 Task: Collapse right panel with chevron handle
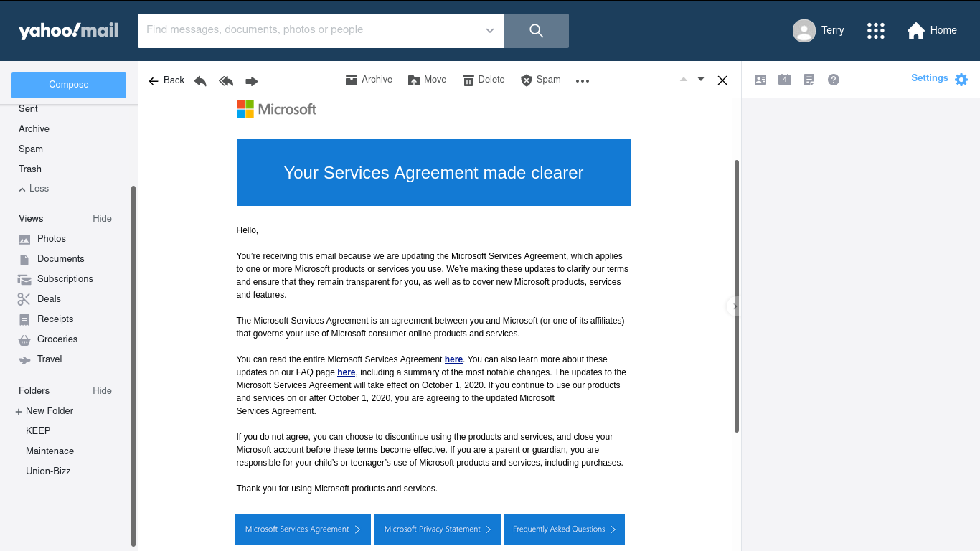734,306
